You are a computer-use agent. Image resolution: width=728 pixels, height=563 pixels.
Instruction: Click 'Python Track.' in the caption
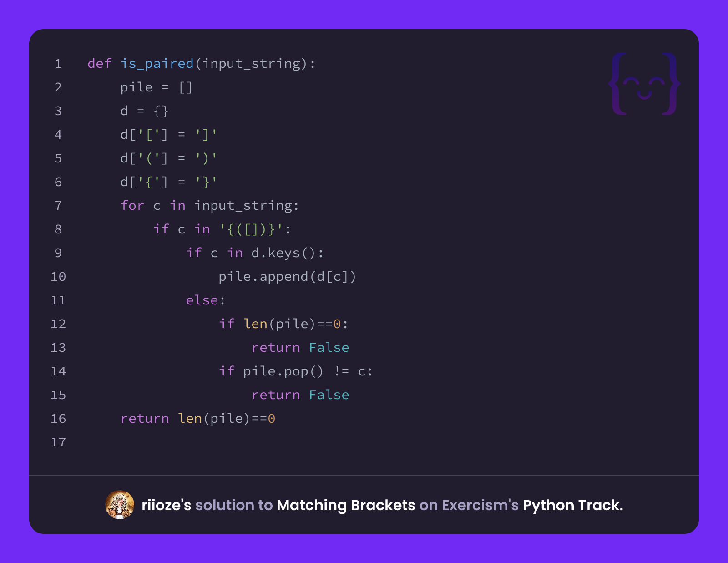coord(573,505)
